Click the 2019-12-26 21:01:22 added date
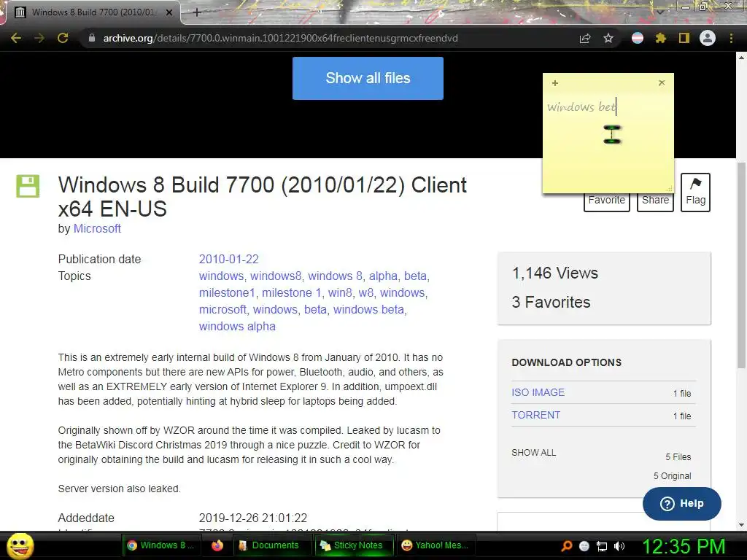The height and width of the screenshot is (560, 747). [253, 518]
